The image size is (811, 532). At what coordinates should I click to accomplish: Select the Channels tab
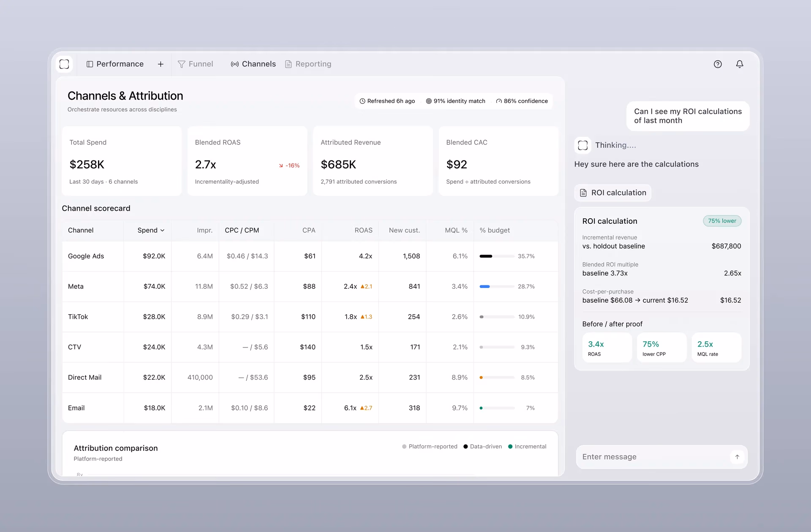(253, 64)
